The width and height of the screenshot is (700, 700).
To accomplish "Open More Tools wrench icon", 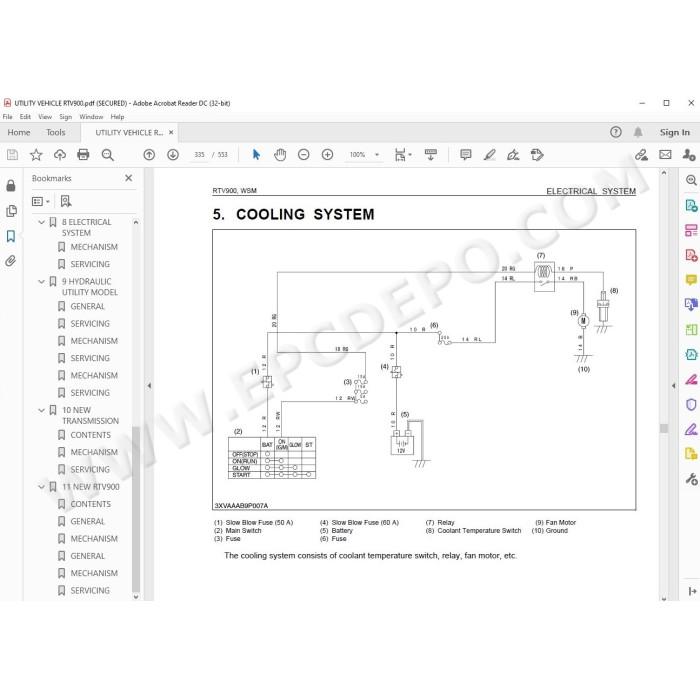I will [x=691, y=479].
